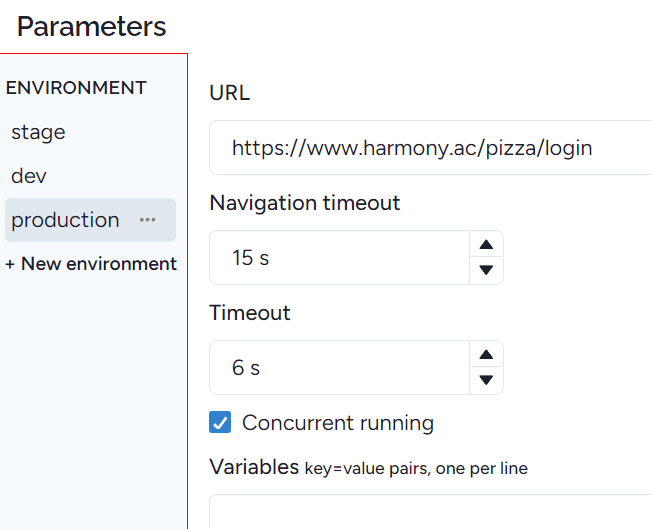
Task: Click the Variables key=value label
Action: 368,467
